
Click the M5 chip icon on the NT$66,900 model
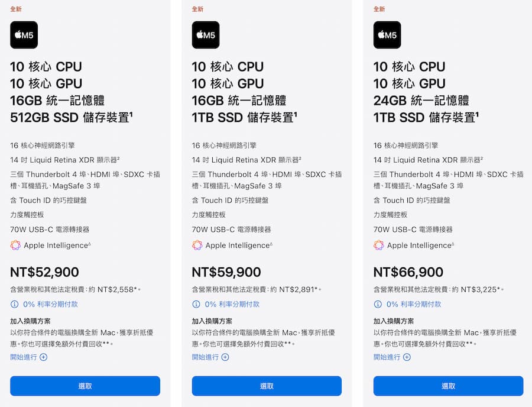coord(387,35)
